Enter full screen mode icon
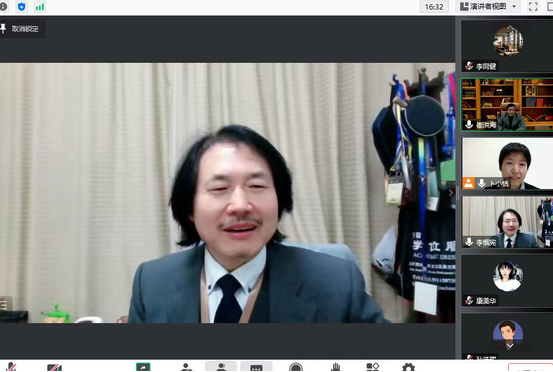Viewport: 553px width, 372px height. [x=533, y=6]
